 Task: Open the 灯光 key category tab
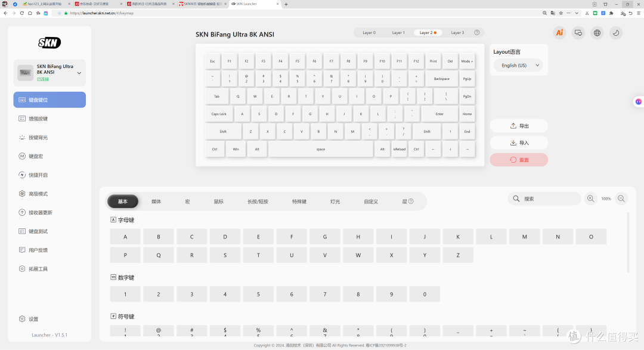[335, 202]
